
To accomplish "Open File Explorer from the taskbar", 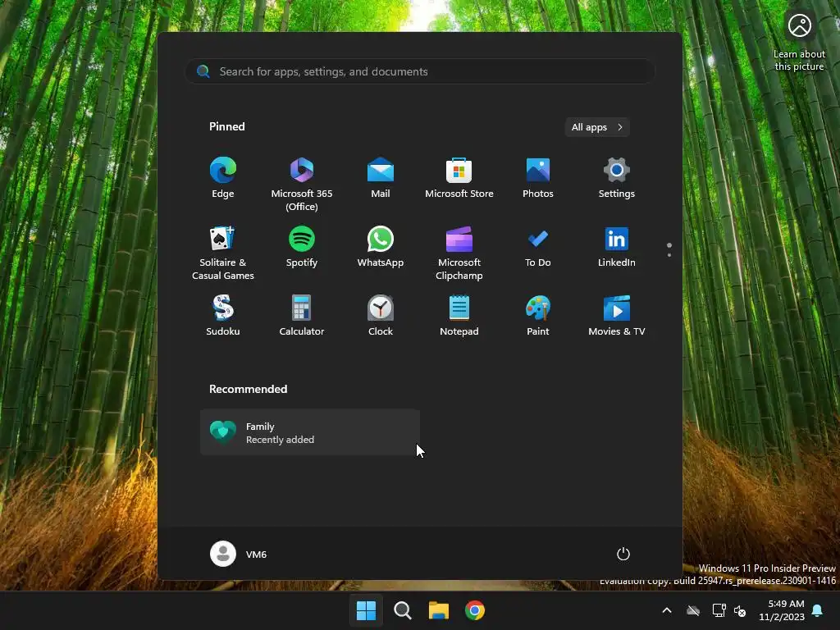I will [x=438, y=610].
